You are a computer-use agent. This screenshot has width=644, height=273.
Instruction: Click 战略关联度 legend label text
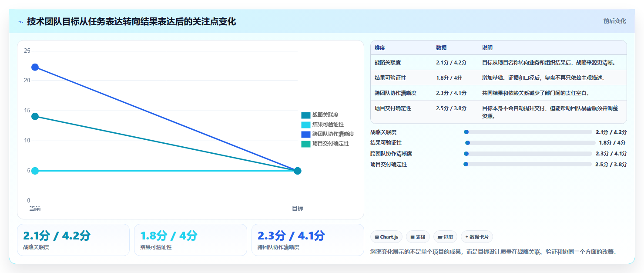click(x=325, y=115)
